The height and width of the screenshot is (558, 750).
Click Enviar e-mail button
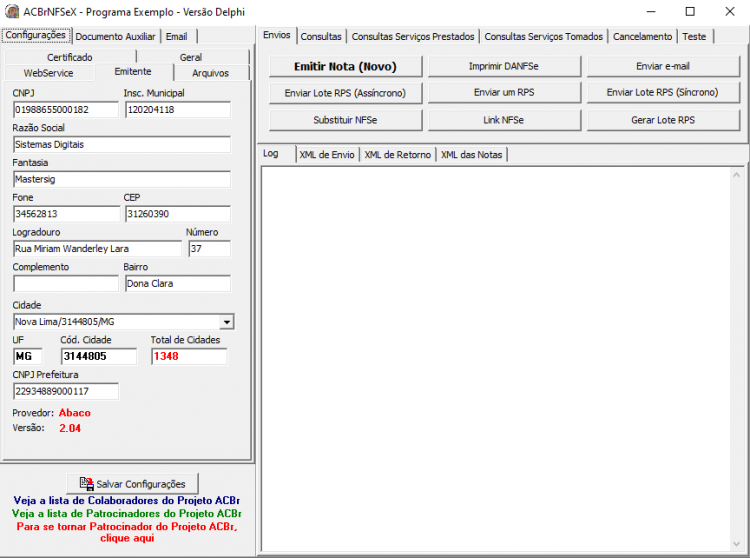pyautogui.click(x=663, y=66)
